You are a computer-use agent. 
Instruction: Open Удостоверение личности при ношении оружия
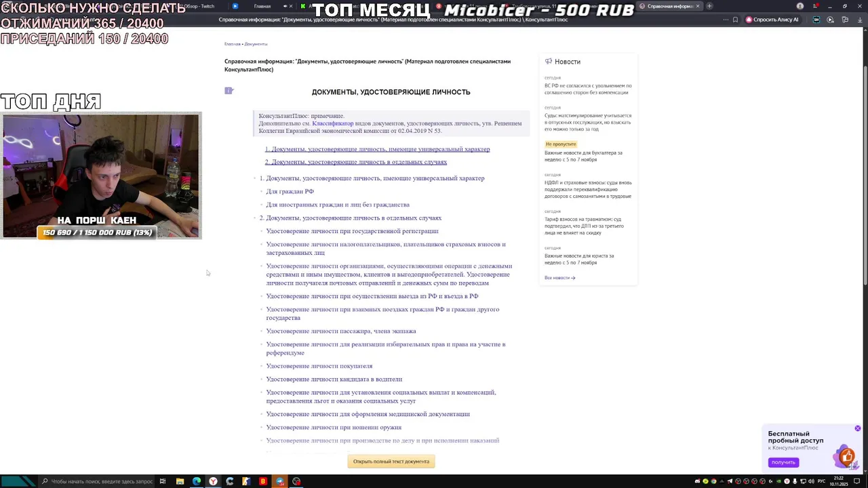point(334,428)
